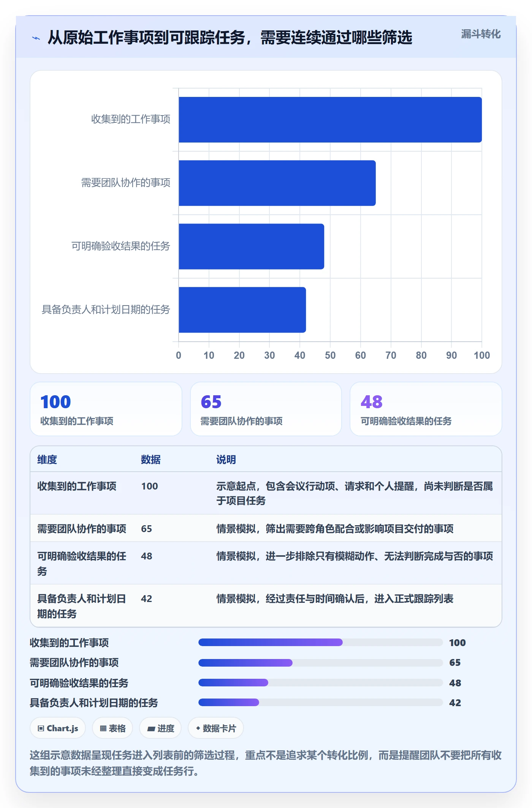Open the stat card showing 65

coord(266,409)
